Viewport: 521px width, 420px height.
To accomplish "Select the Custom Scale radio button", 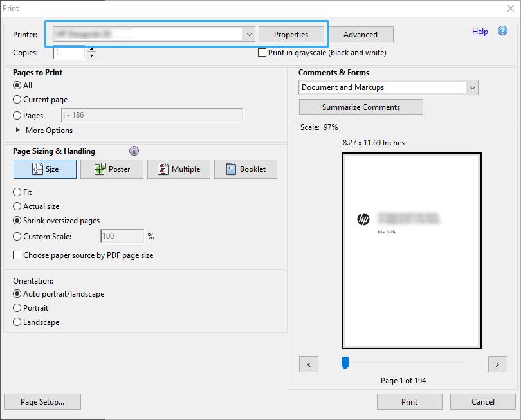I will tap(17, 237).
